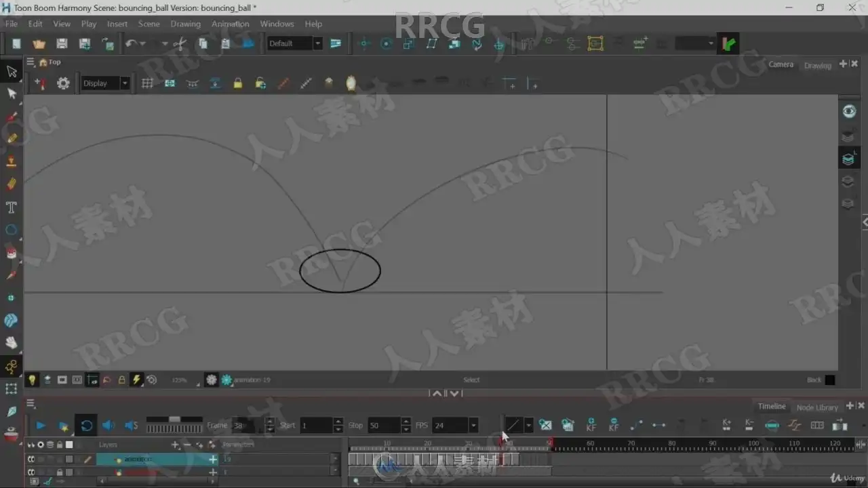Open the Scene menu
This screenshot has width=868, height=488.
click(x=149, y=24)
